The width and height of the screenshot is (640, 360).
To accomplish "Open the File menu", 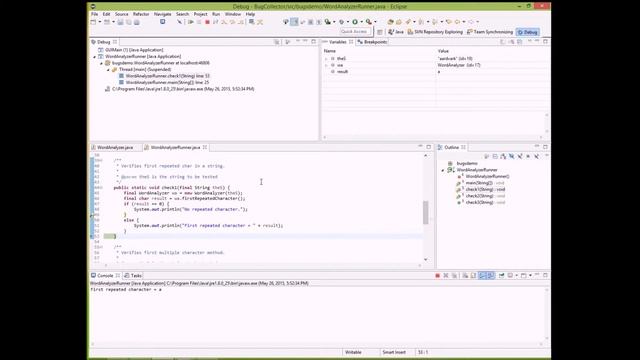I will 94,14.
